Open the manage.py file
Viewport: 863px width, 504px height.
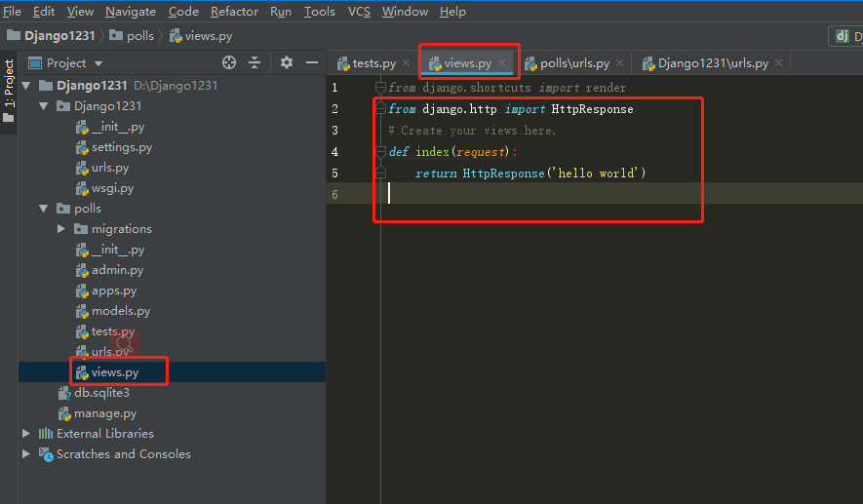(104, 413)
